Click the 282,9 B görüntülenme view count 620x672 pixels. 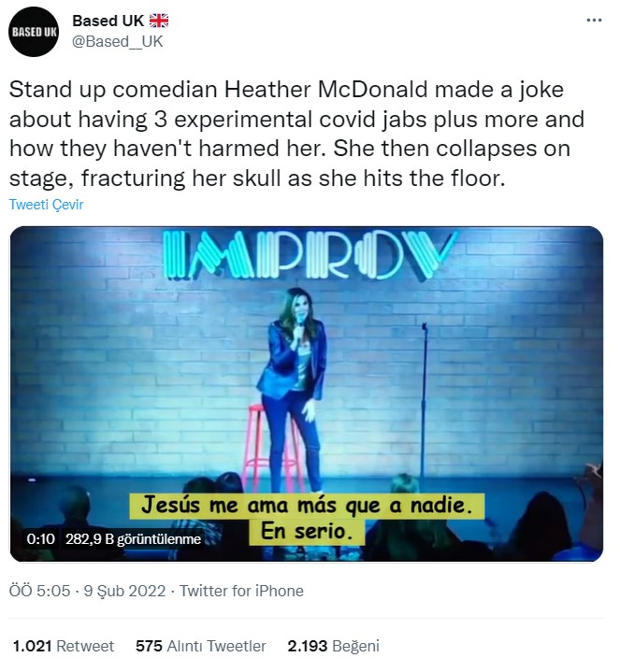tap(133, 538)
